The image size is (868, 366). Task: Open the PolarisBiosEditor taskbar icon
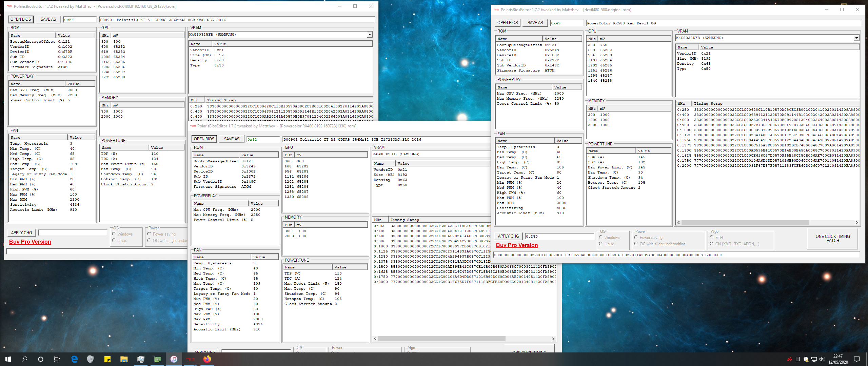point(190,359)
